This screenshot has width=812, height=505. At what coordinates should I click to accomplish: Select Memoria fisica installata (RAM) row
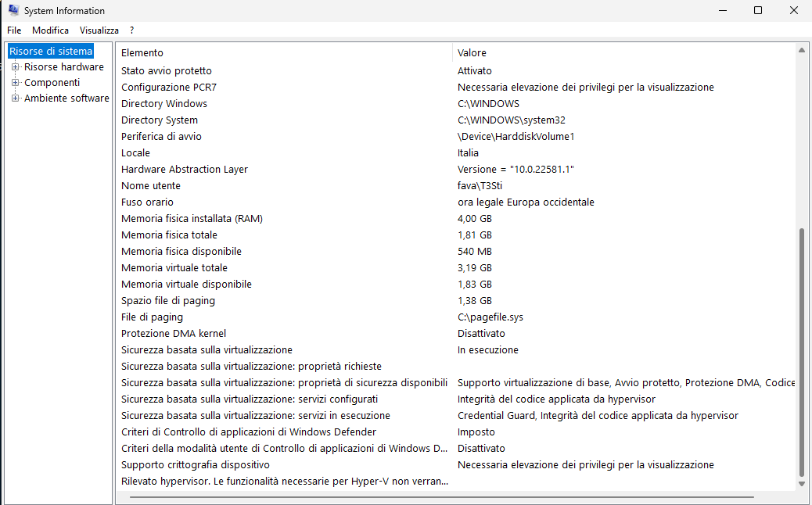click(456, 219)
